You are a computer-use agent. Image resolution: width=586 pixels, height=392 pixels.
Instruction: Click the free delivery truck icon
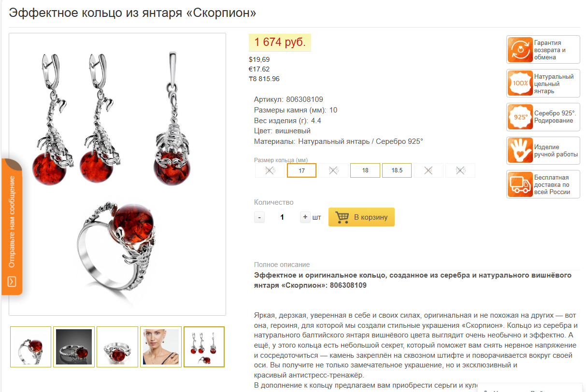520,184
